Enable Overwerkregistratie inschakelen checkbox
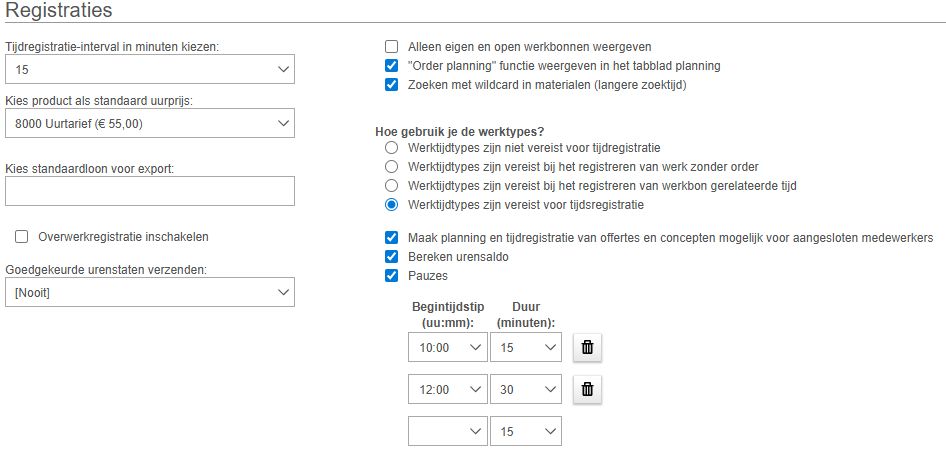This screenshot has width=946, height=462. click(x=22, y=236)
